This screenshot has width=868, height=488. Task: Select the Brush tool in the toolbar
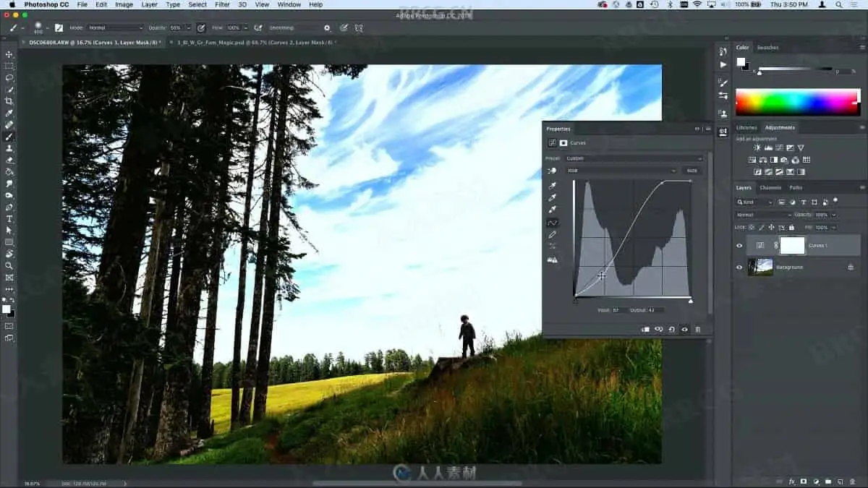[9, 136]
